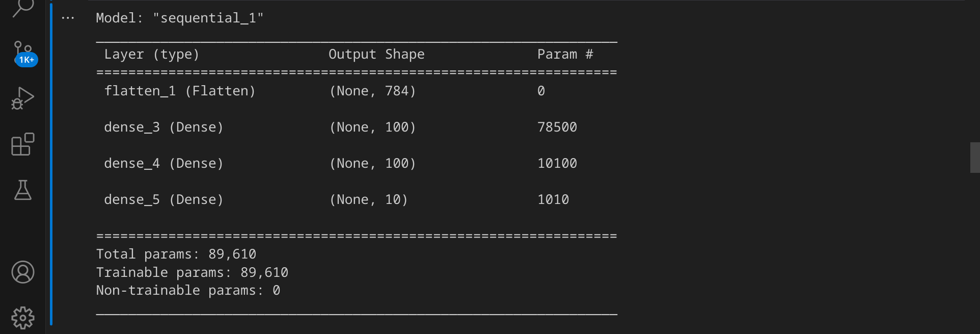Click the 1K+ pending changes badge
Viewport: 980px width, 334px height.
(x=26, y=60)
